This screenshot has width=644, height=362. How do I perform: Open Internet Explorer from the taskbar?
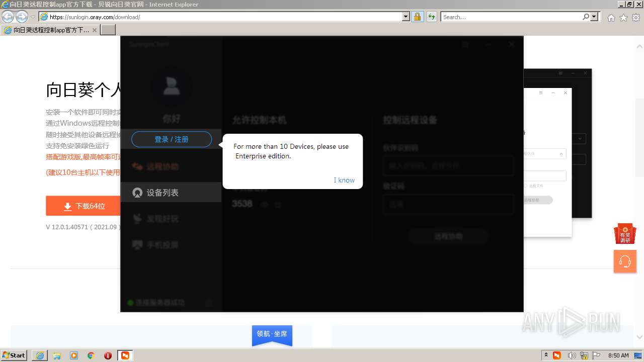tap(40, 355)
